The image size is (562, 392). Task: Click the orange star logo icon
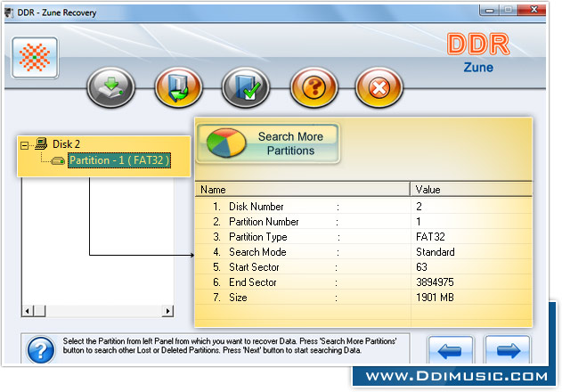click(x=35, y=57)
